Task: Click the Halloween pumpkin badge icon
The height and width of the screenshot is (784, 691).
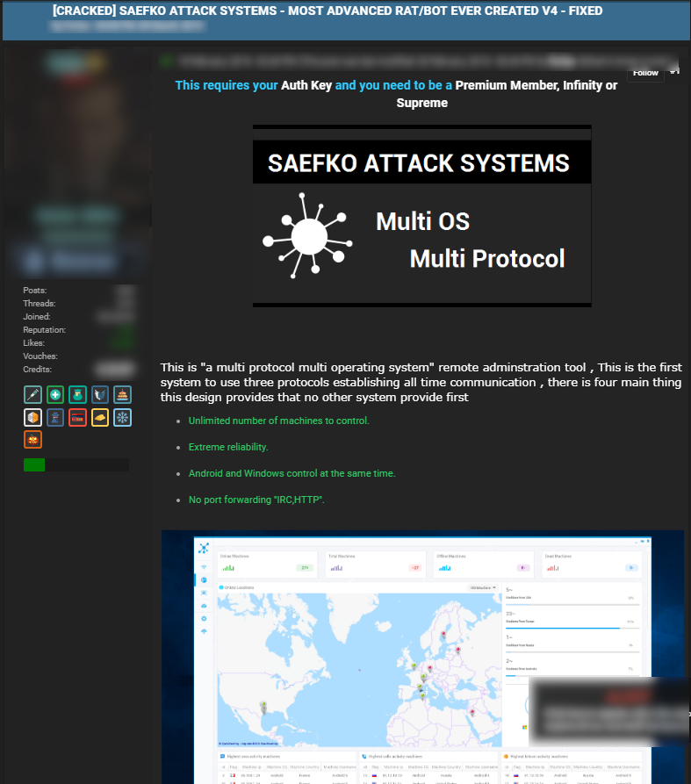Action: click(x=32, y=440)
